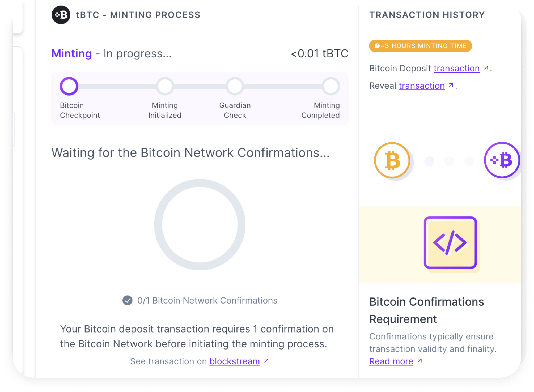534x392 pixels.
Task: Click the circular confirmation progress ring
Action: coord(200,225)
